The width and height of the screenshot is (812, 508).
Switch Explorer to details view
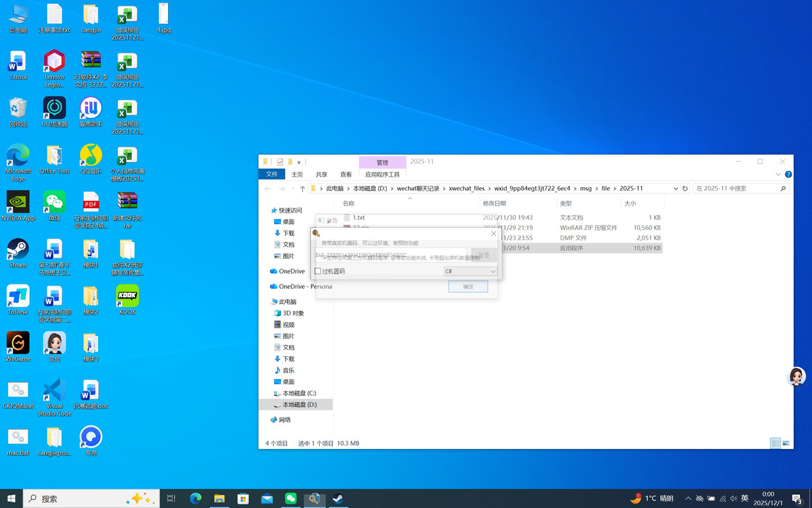pos(775,443)
